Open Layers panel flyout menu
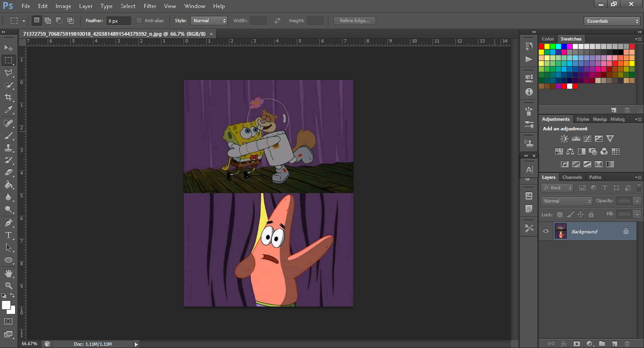This screenshot has width=644, height=348. pos(638,177)
